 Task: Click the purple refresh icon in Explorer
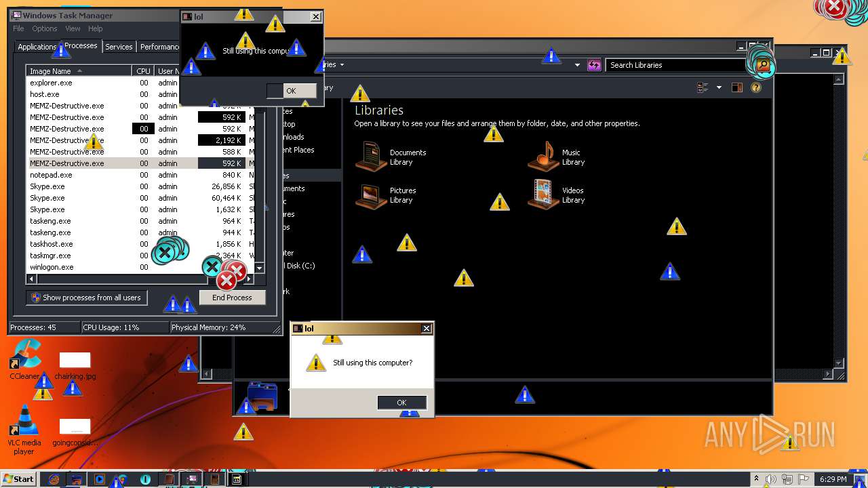click(x=594, y=65)
